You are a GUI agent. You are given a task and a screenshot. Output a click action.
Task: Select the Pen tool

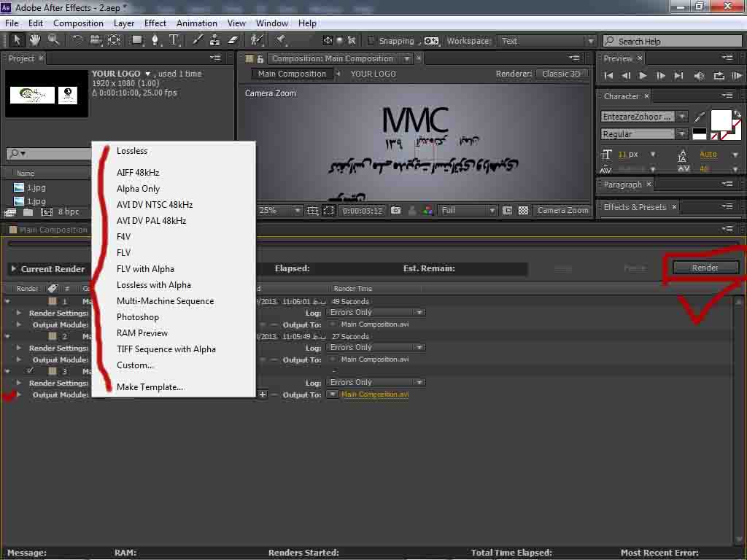point(155,41)
